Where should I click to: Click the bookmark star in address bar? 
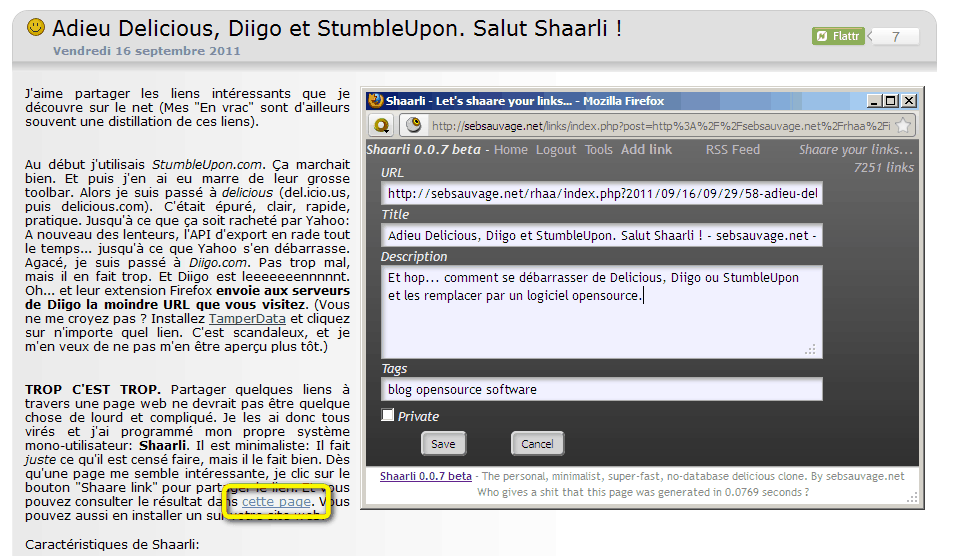904,125
